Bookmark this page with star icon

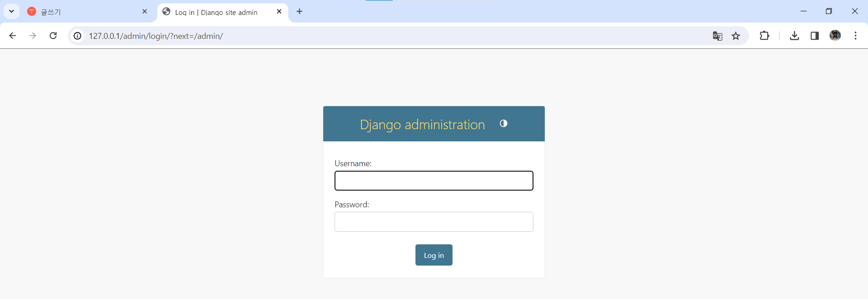coord(736,36)
